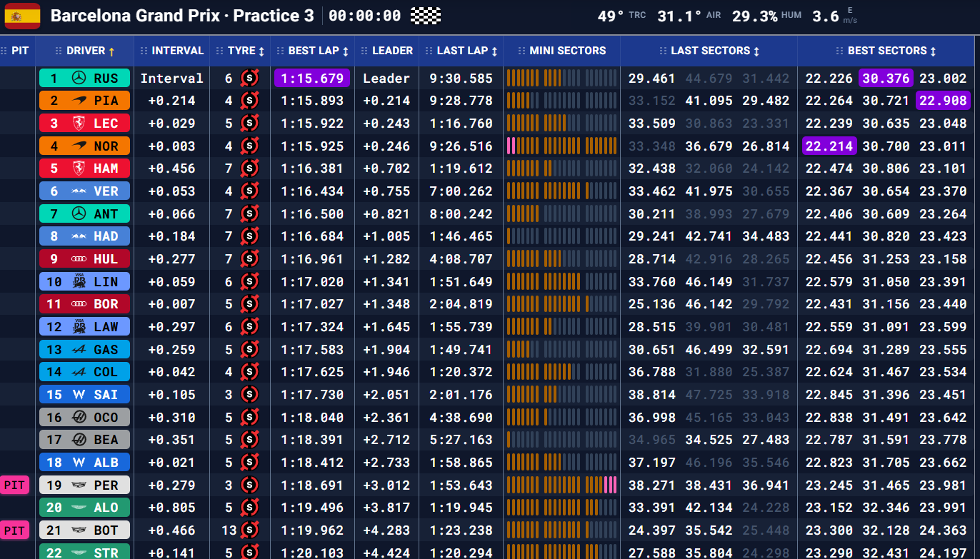Click the soft tyre icon in BOT row

(249, 530)
